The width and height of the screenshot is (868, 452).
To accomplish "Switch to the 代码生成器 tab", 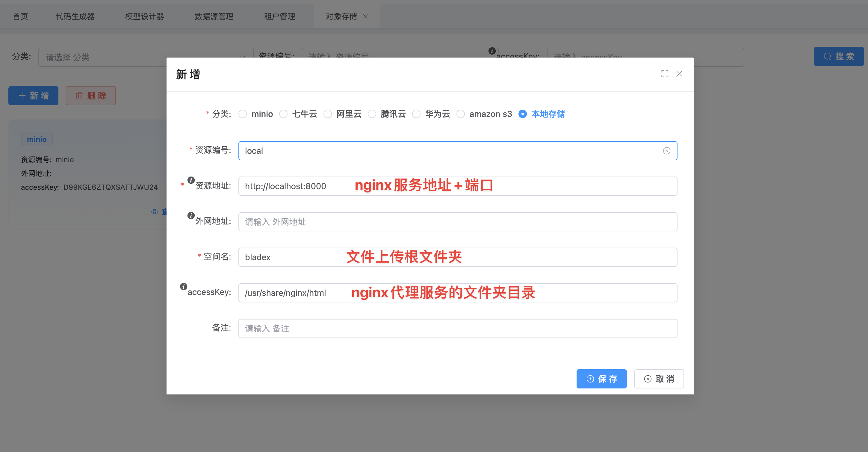I will pyautogui.click(x=75, y=16).
